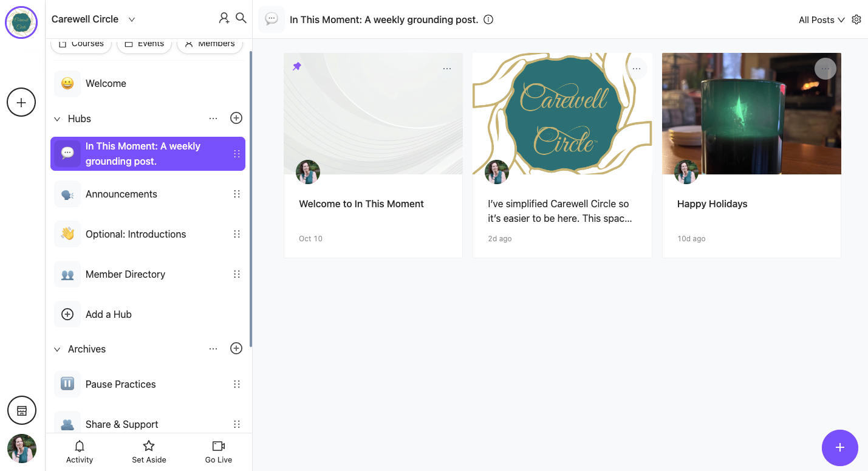The height and width of the screenshot is (471, 868).
Task: Expand the Carewell Circle network dropdown
Action: click(132, 19)
